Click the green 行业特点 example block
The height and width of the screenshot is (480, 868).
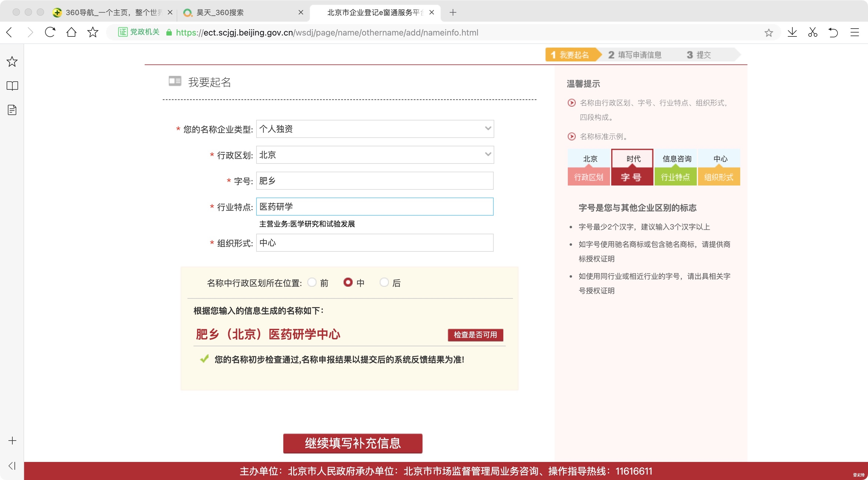pos(675,177)
